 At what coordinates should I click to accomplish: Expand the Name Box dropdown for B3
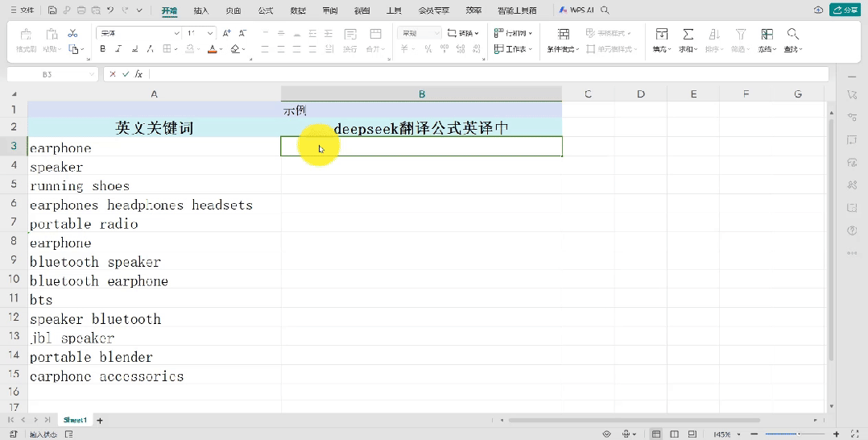point(91,74)
